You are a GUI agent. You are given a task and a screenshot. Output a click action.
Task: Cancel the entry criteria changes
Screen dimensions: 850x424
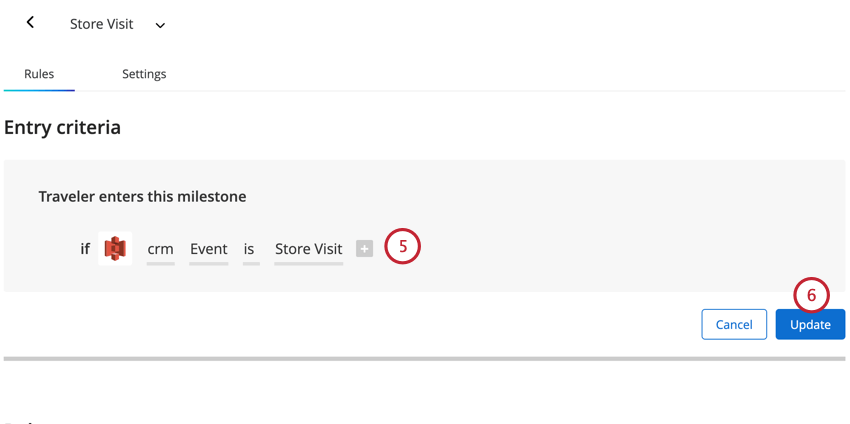tap(734, 324)
